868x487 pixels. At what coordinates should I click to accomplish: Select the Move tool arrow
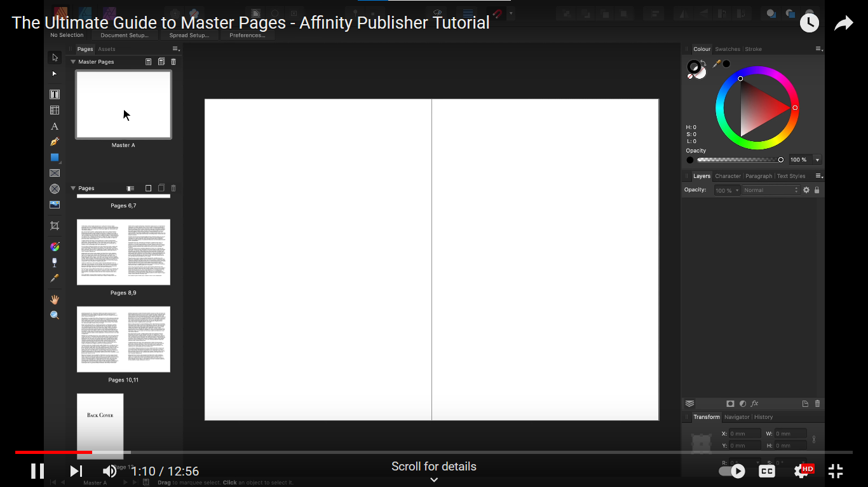(55, 57)
